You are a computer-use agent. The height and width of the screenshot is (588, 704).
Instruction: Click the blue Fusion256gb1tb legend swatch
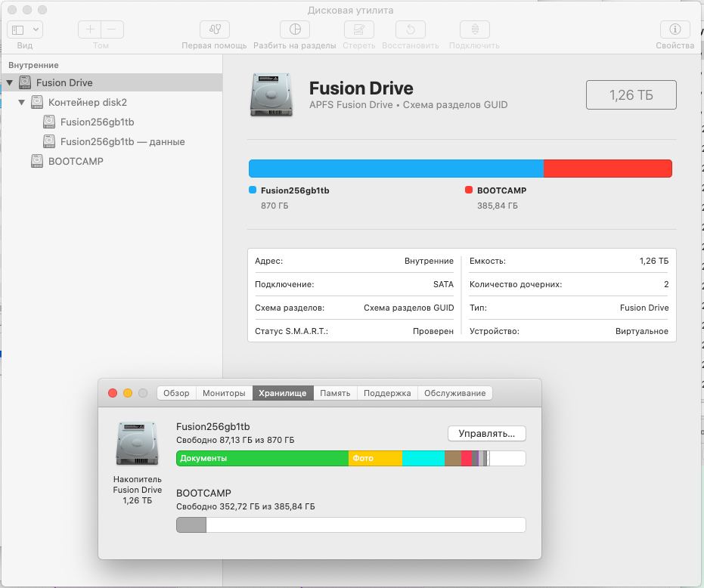[253, 190]
